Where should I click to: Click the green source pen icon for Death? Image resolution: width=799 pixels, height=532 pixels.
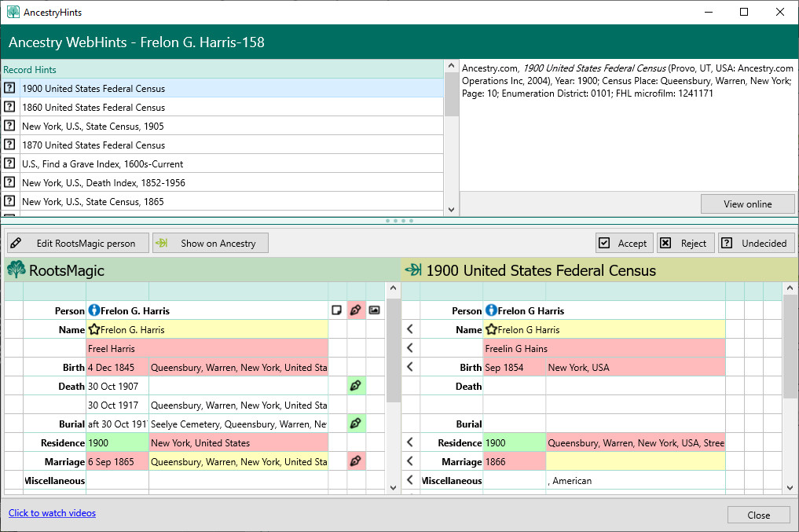(356, 386)
